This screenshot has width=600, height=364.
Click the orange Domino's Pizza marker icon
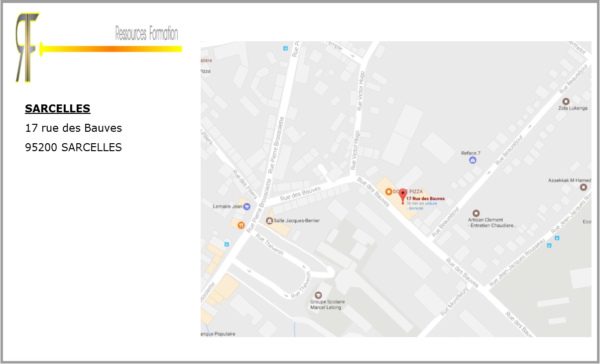click(x=389, y=191)
